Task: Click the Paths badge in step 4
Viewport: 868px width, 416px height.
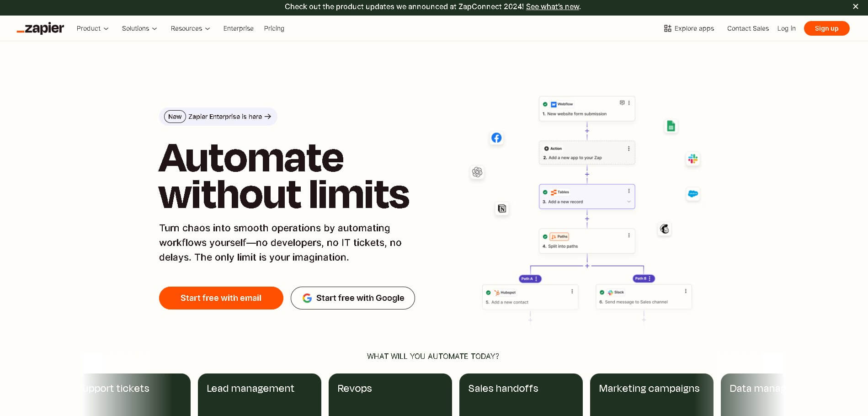Action: point(559,236)
